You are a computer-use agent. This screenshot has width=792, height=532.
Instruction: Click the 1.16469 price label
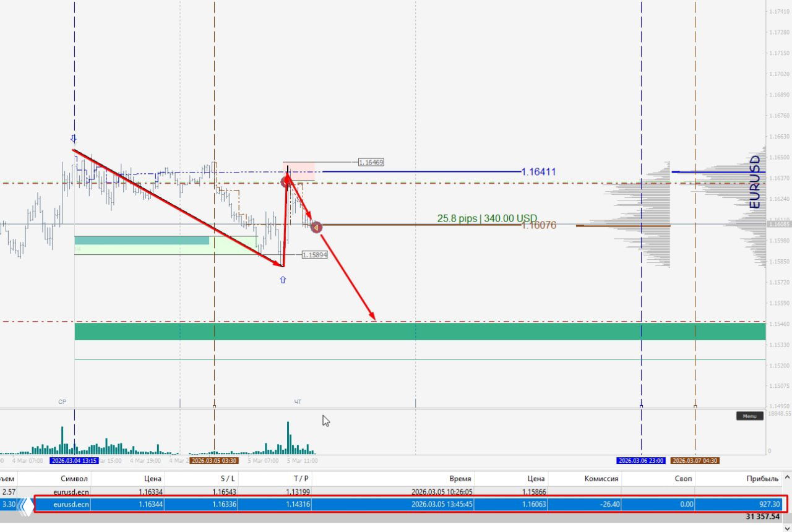pos(371,162)
